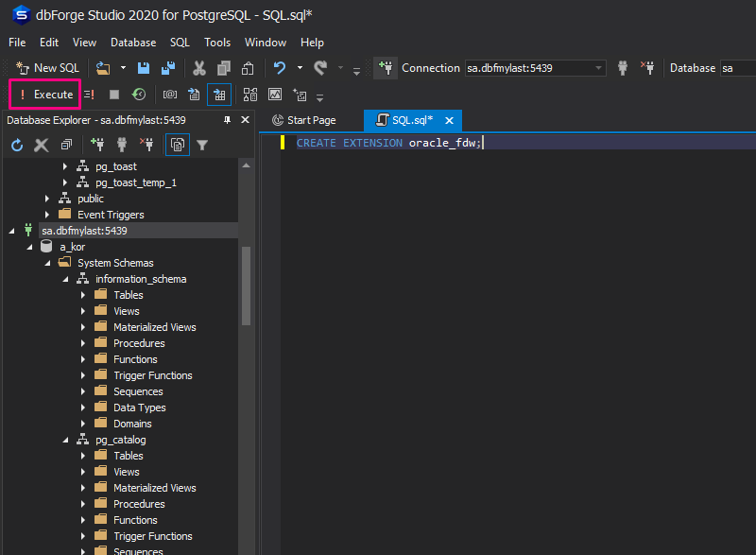Open the Window menu

point(266,43)
